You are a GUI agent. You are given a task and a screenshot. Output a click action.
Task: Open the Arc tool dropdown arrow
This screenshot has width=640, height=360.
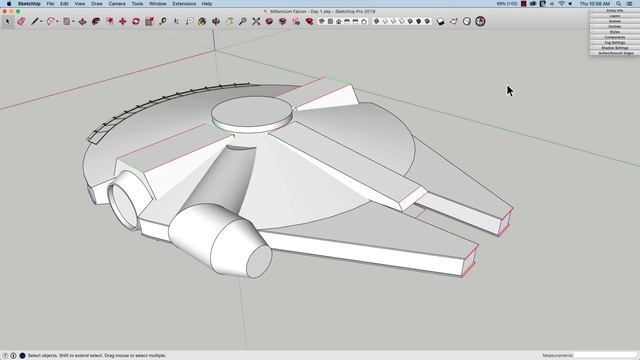click(x=57, y=21)
